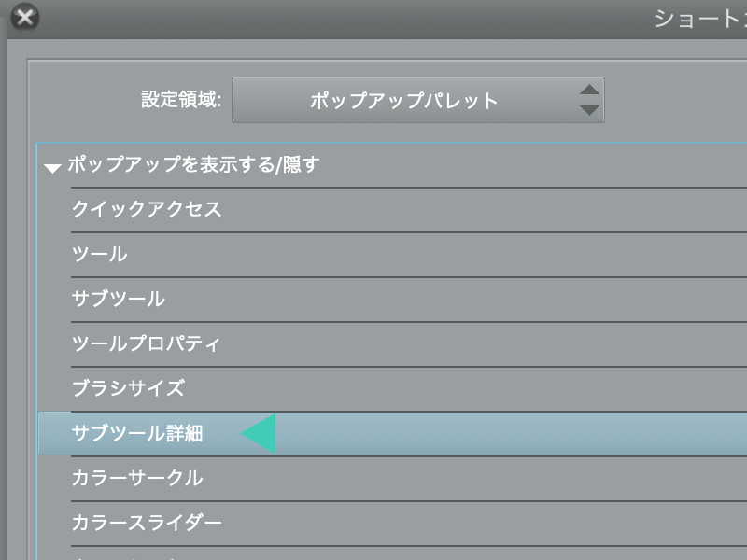The height and width of the screenshot is (560, 747).
Task: Select the カラーサークル item
Action: click(x=137, y=478)
